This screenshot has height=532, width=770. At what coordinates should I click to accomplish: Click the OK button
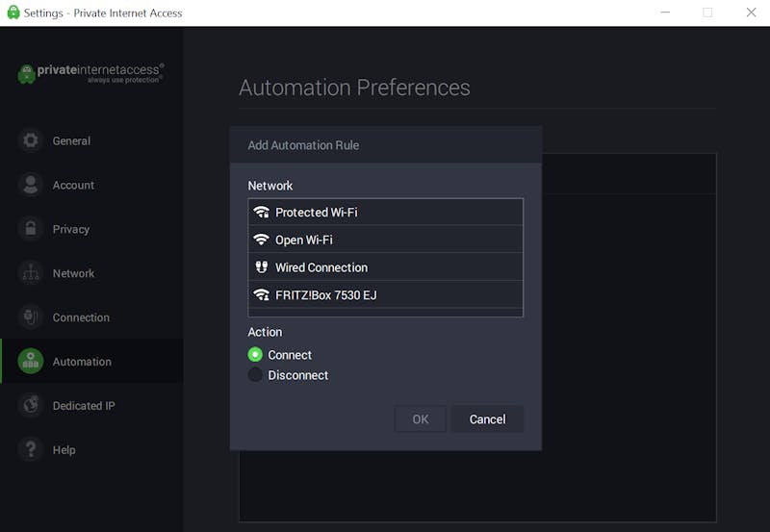click(x=421, y=419)
